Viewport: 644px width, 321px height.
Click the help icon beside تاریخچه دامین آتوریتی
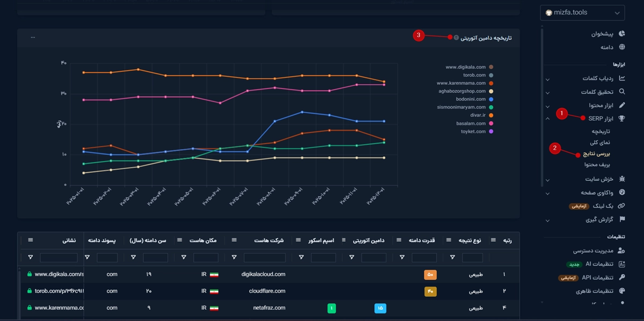pyautogui.click(x=456, y=38)
